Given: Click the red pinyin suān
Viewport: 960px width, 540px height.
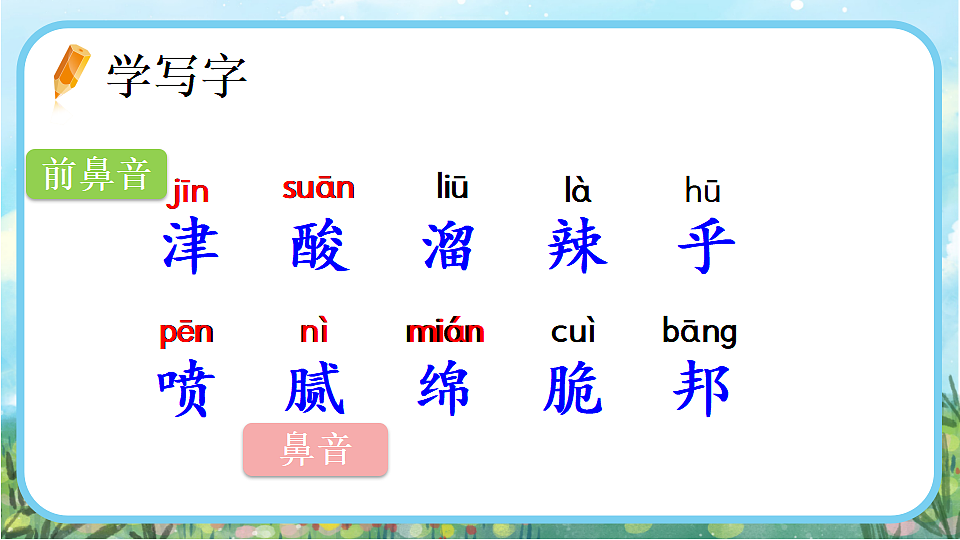Looking at the screenshot, I should (318, 188).
